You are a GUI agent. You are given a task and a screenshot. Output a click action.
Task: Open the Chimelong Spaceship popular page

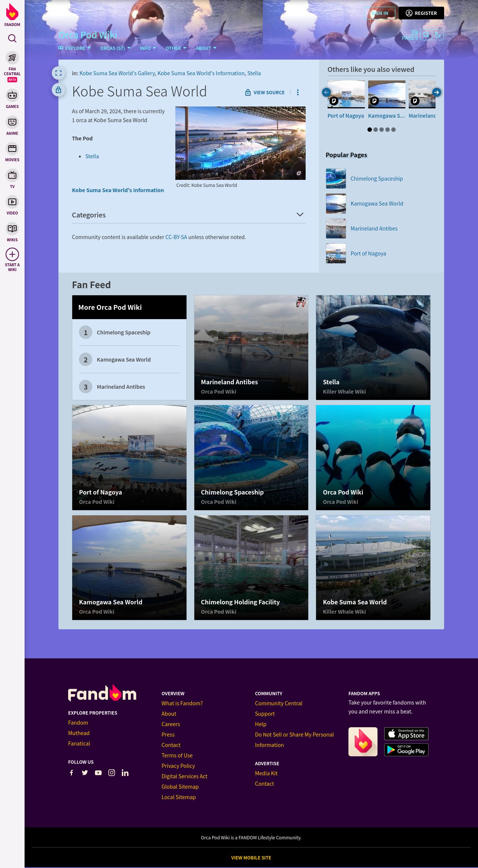(376, 179)
